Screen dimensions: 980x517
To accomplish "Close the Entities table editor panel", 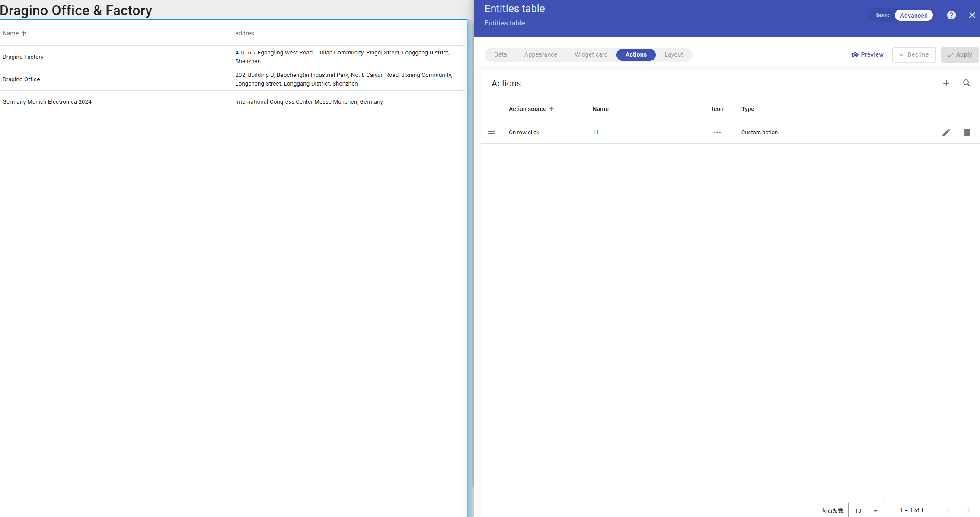I will click(x=972, y=15).
